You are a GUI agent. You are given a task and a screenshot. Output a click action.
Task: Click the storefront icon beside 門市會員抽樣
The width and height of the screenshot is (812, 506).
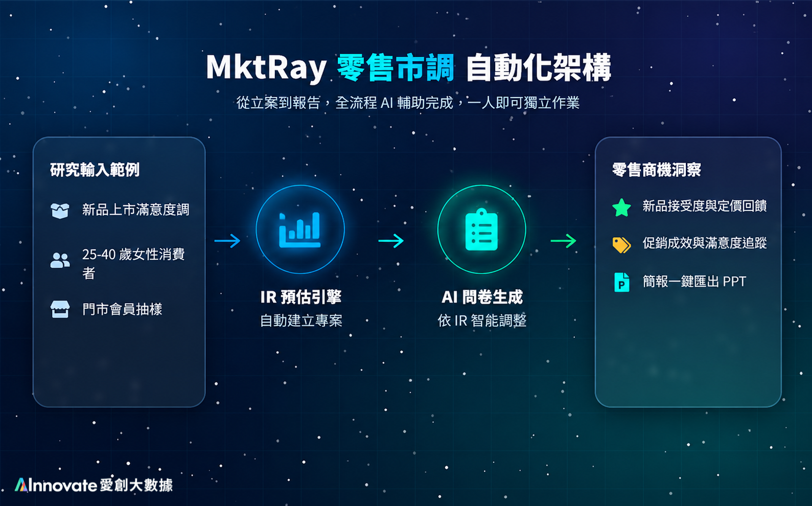coord(60,309)
